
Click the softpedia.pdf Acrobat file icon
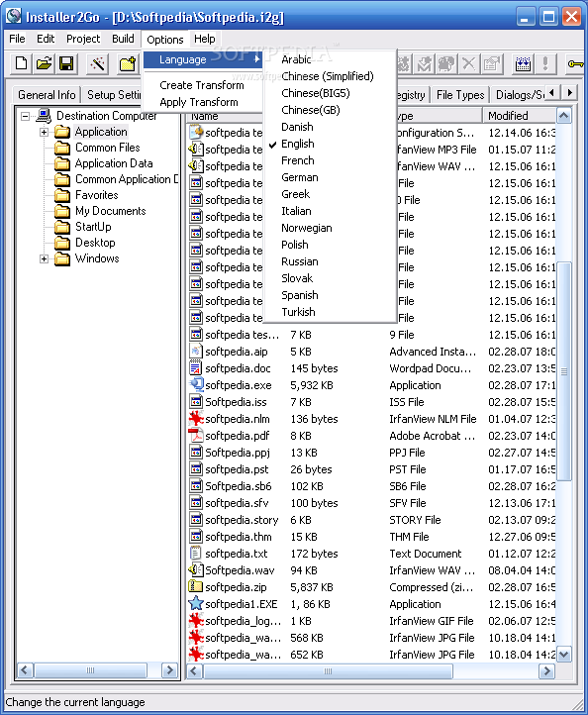[196, 436]
